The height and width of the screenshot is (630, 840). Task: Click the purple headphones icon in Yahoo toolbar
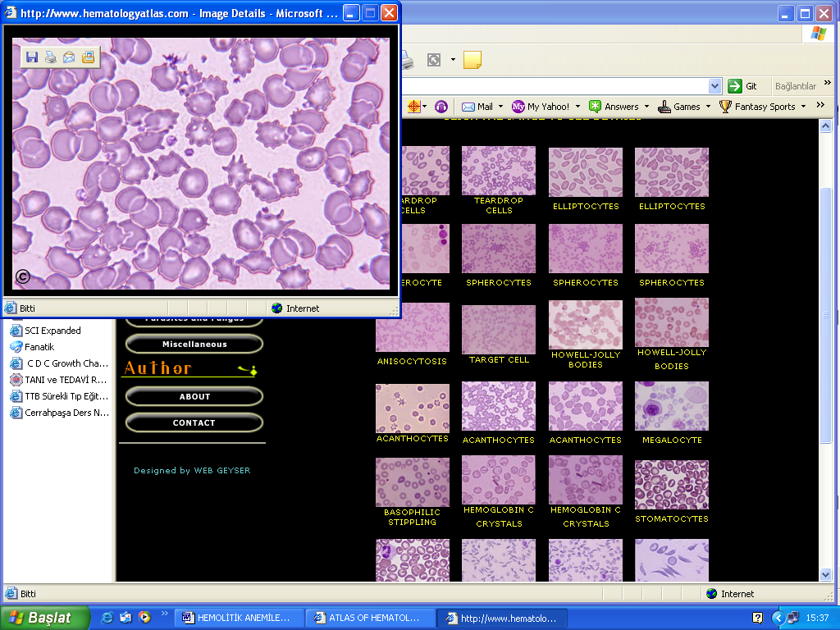pyautogui.click(x=441, y=107)
